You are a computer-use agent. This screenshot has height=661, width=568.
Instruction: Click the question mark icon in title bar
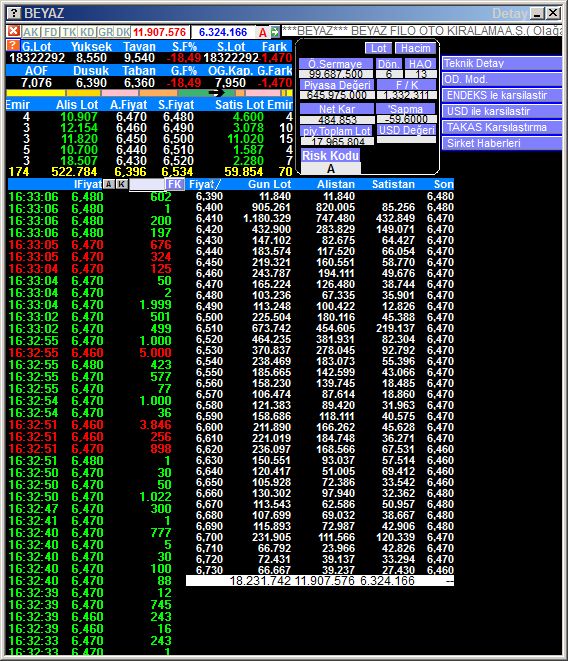click(14, 13)
